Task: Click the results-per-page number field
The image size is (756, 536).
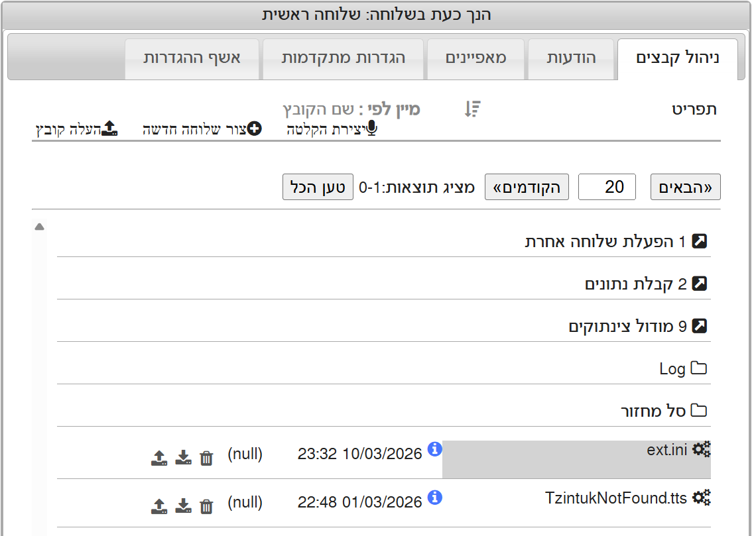Action: [x=607, y=188]
